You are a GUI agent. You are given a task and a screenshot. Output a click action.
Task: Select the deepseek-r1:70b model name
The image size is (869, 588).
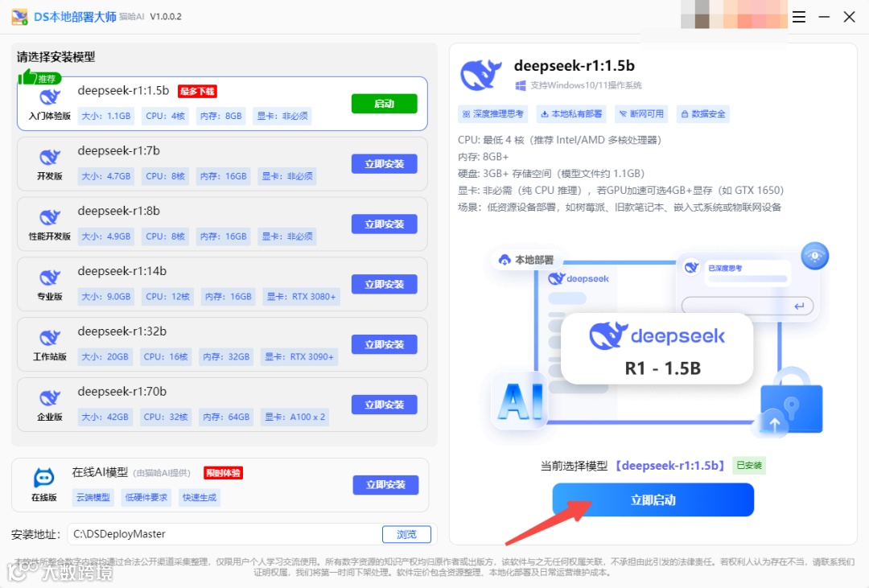click(x=122, y=391)
